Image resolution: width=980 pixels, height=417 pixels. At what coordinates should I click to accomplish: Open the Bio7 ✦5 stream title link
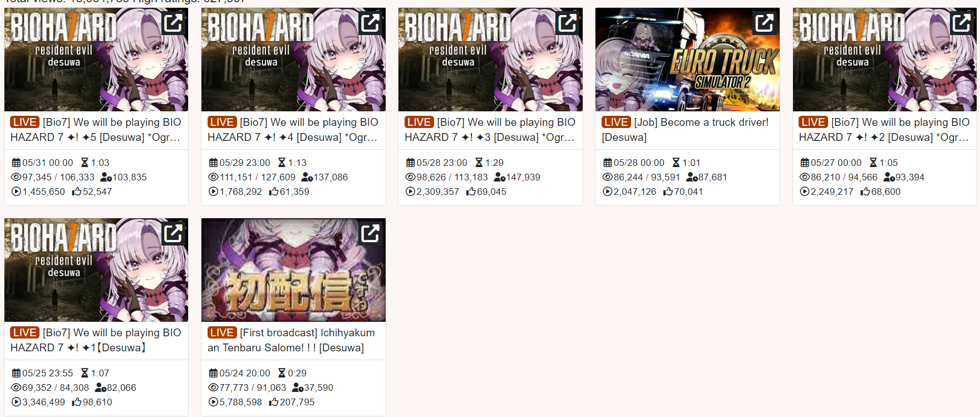pos(96,130)
